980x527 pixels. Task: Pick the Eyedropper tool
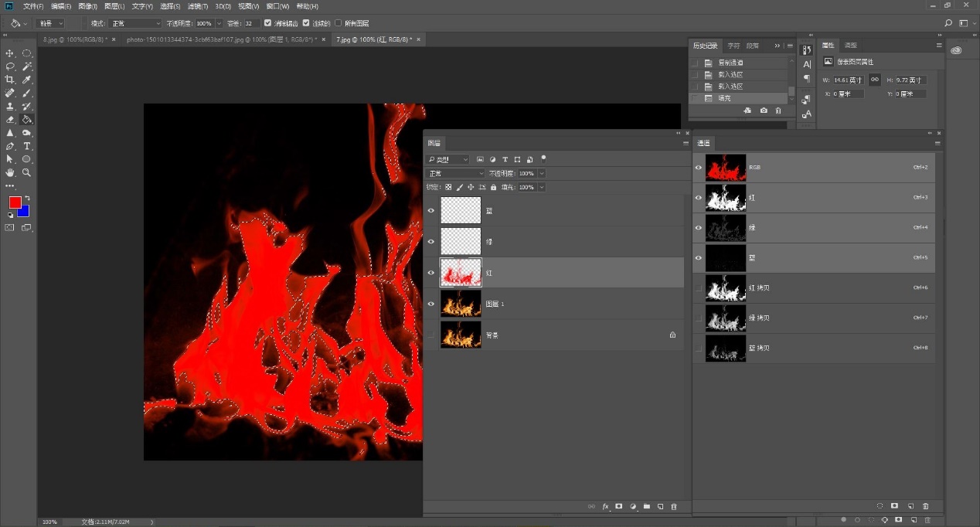[x=27, y=80]
